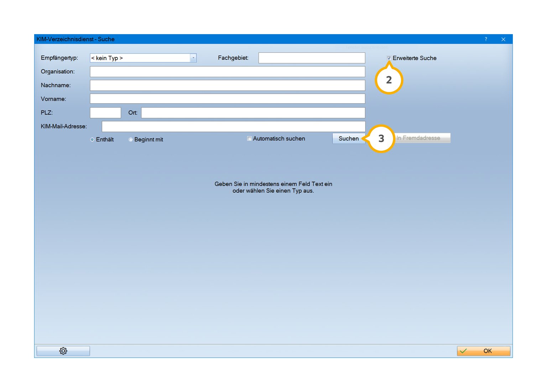Focus the PLZ input field

[x=105, y=113]
